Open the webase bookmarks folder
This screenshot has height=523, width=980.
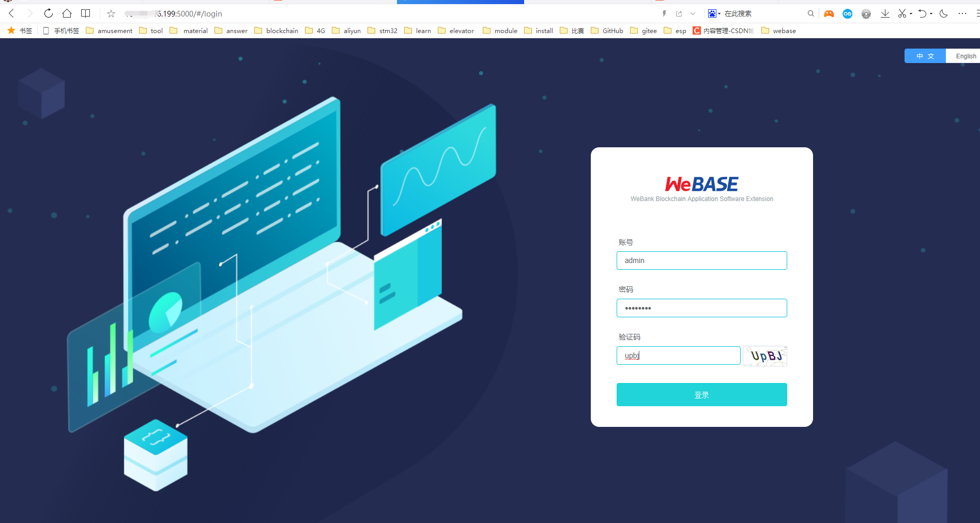784,30
